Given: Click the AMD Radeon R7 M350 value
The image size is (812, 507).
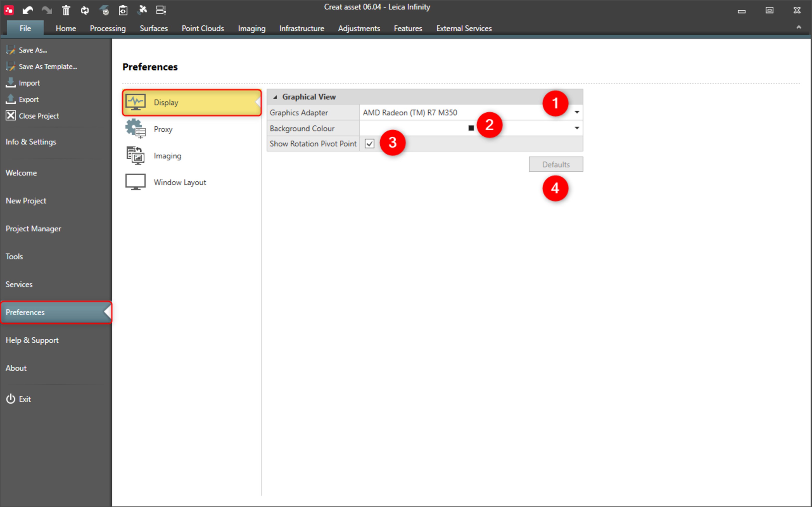Looking at the screenshot, I should click(410, 113).
